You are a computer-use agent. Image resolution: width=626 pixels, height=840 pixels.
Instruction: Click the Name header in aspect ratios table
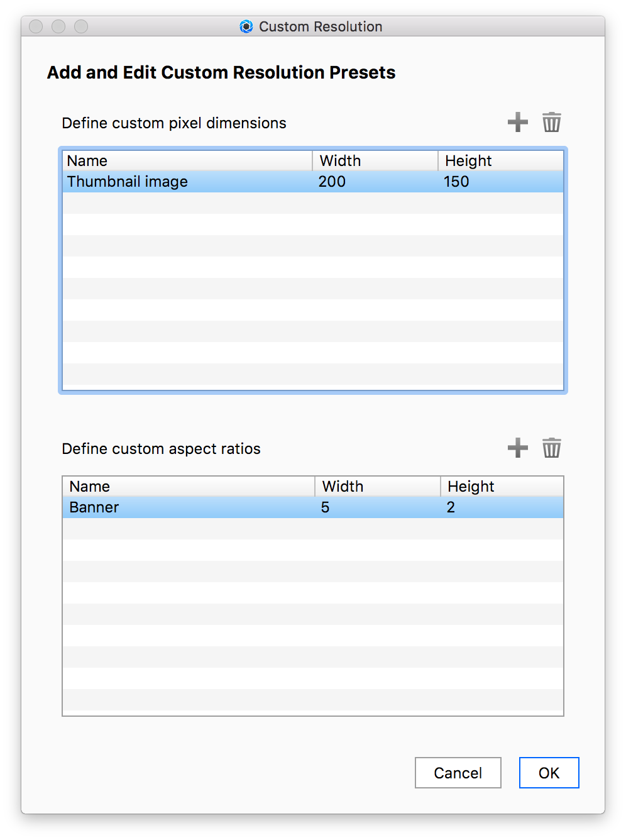(x=89, y=486)
